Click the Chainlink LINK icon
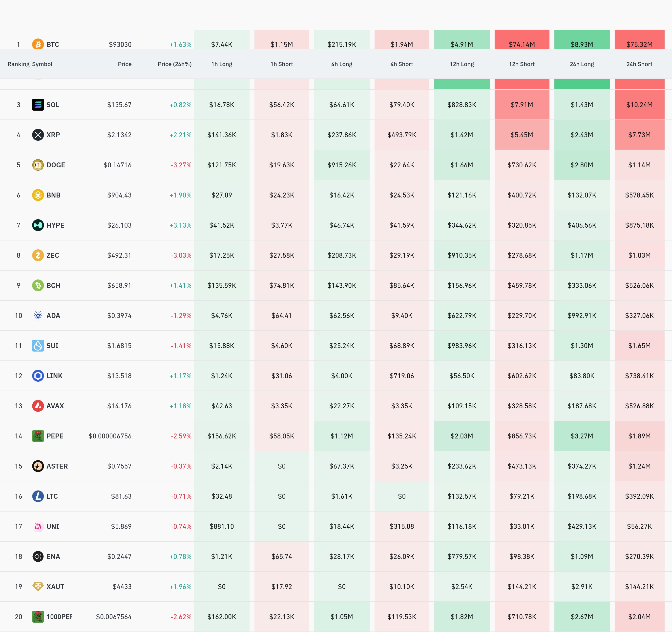 tap(38, 375)
